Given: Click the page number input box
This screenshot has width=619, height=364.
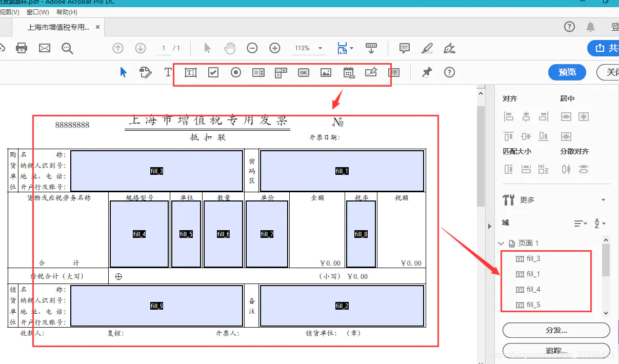Looking at the screenshot, I should (164, 48).
